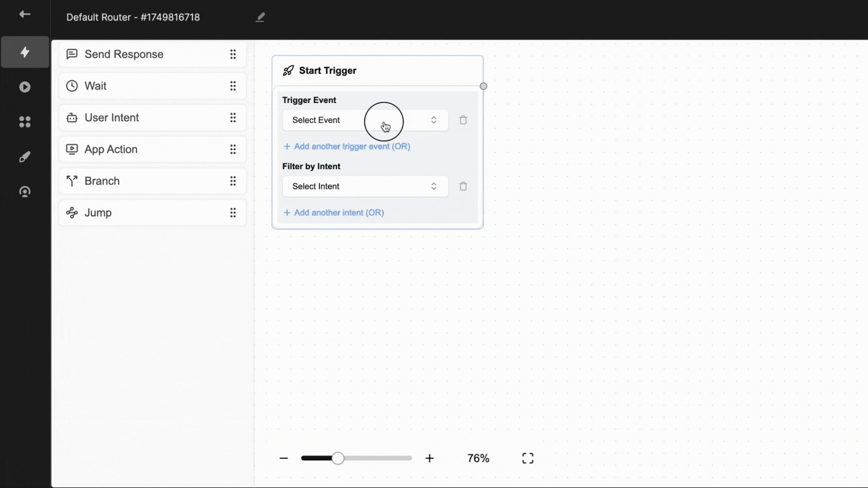The width and height of the screenshot is (868, 488).
Task: Click the zoom slider handle
Action: pyautogui.click(x=338, y=458)
